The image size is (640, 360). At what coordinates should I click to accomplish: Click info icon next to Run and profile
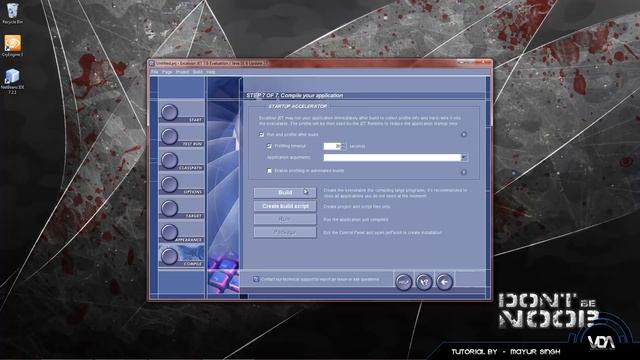pyautogui.click(x=464, y=134)
